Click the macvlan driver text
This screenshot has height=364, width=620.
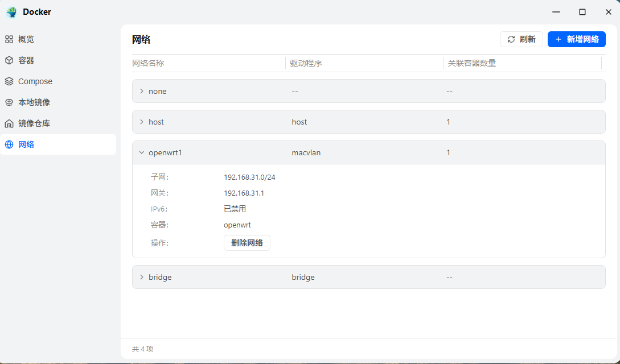[306, 153]
